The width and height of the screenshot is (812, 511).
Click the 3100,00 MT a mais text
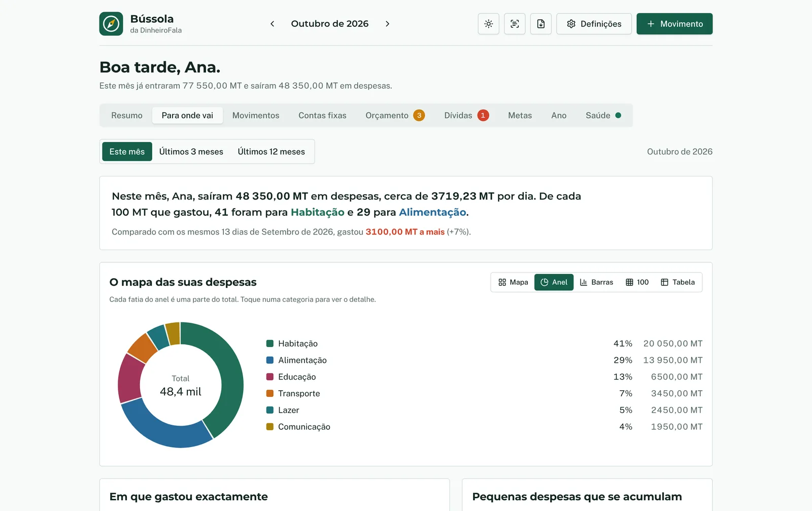(405, 232)
